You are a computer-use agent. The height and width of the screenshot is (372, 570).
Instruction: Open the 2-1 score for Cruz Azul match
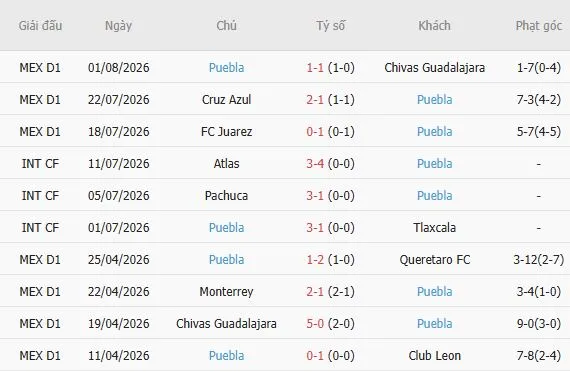315,100
